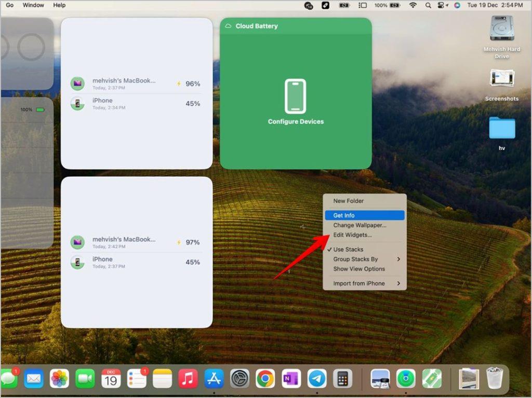Launch Music from the Dock

click(188, 378)
